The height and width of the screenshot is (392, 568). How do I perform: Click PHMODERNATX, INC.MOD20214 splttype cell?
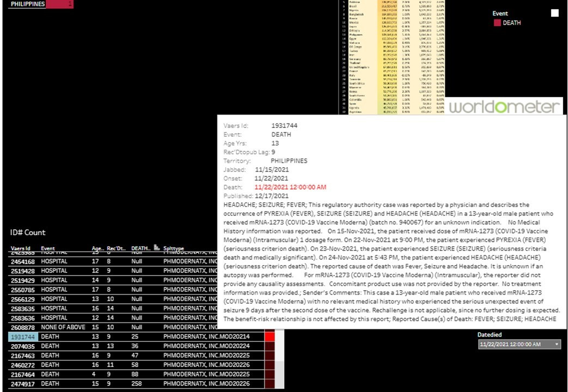[207, 336]
